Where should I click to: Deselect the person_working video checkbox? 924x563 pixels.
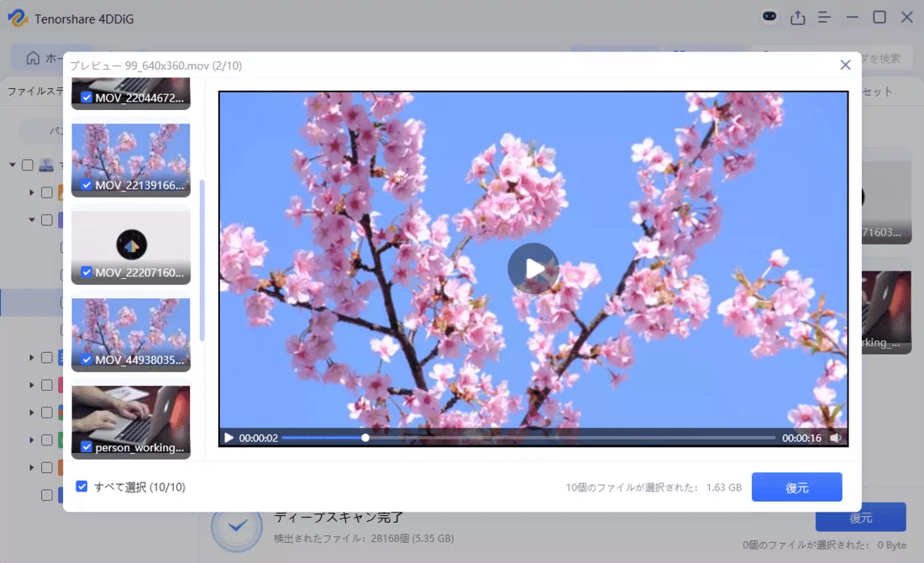(x=86, y=448)
